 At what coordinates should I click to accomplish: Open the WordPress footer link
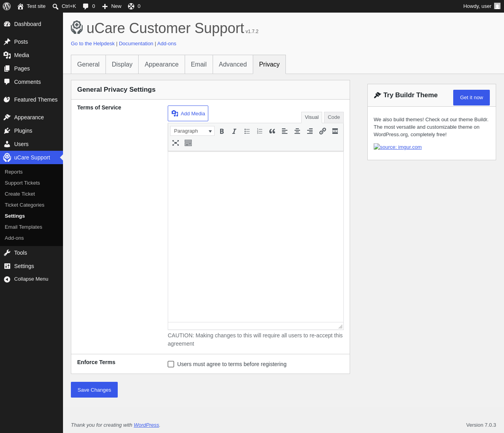[146, 425]
